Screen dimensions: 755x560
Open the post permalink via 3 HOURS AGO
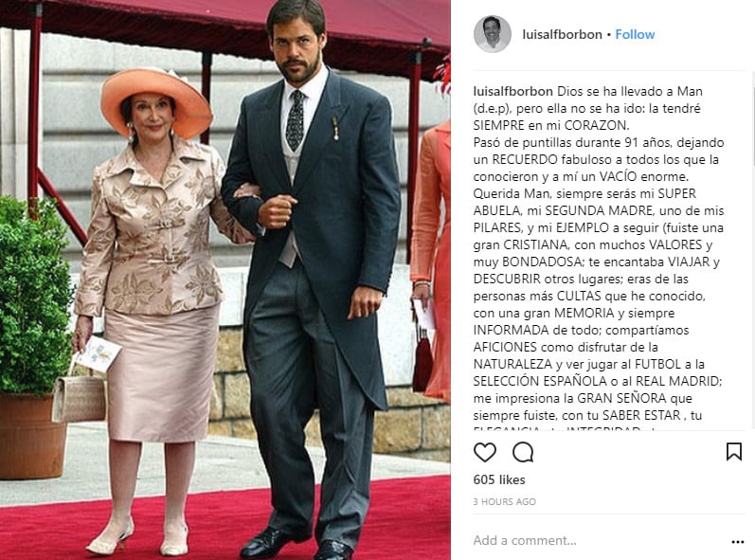point(504,502)
